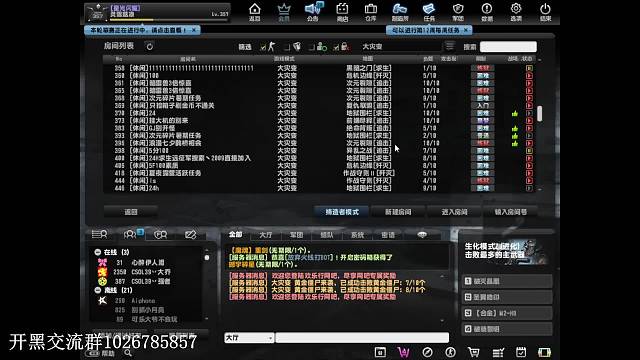This screenshot has height=360, width=640.
Task: Click the chat log scroll down arrow
Action: (x=442, y=320)
